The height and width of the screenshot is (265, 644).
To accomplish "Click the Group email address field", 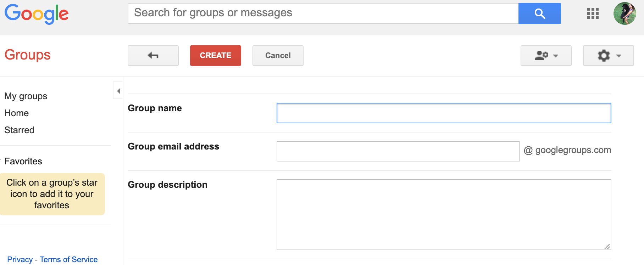I will click(398, 151).
